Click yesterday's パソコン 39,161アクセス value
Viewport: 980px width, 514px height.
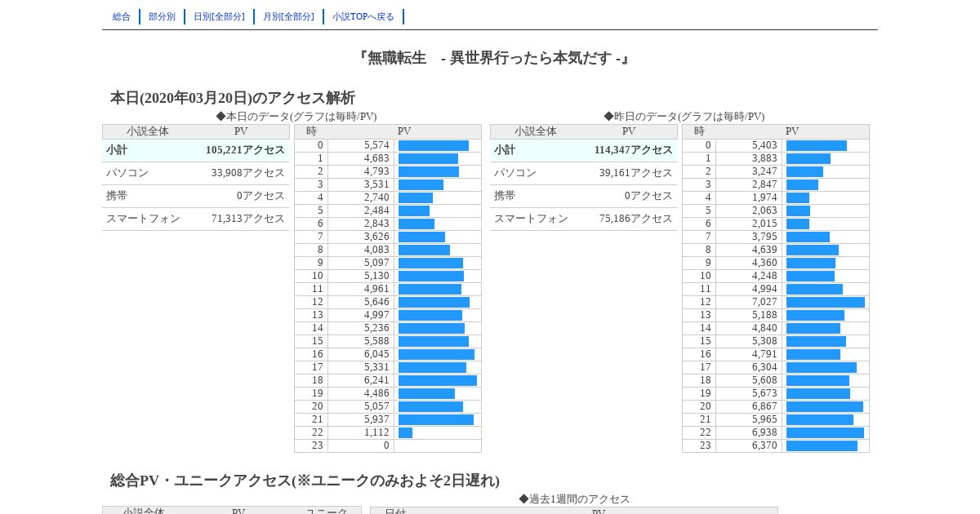[x=636, y=173]
